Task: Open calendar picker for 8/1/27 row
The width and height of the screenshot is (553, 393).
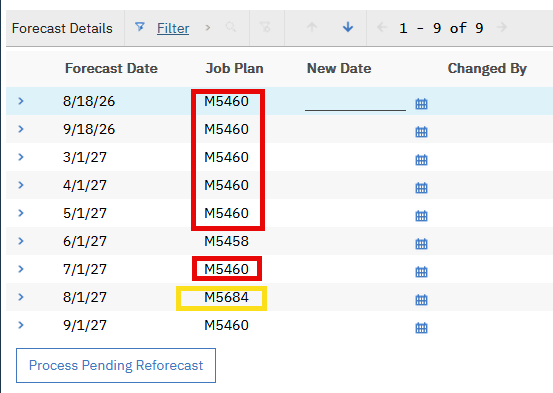Action: click(421, 300)
